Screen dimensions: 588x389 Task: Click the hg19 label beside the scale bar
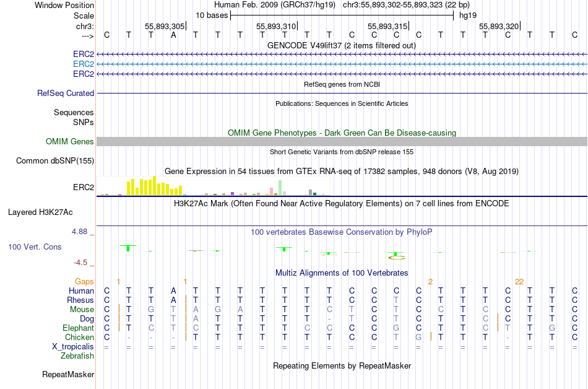468,15
